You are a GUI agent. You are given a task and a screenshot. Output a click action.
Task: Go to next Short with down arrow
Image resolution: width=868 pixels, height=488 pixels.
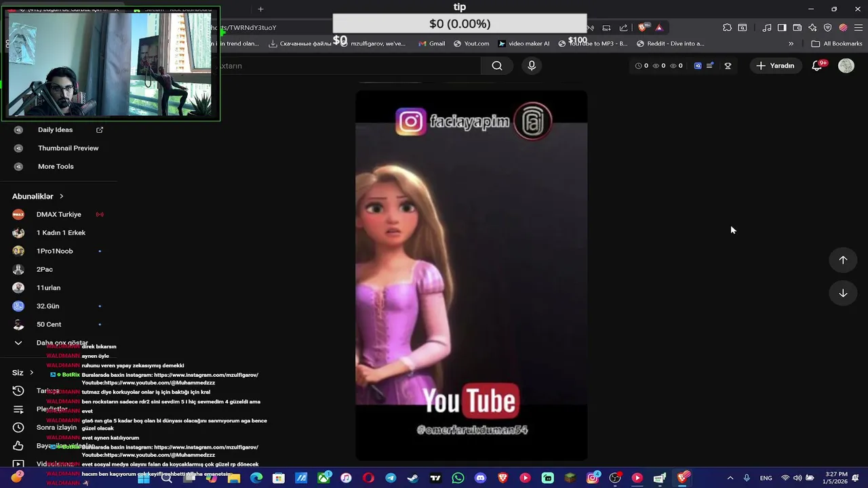point(843,293)
